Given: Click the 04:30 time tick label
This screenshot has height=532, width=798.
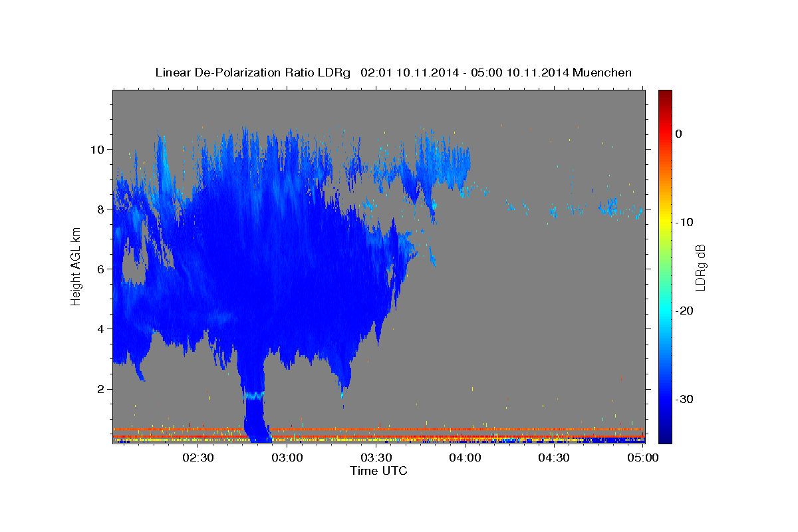Looking at the screenshot, I should click(554, 458).
